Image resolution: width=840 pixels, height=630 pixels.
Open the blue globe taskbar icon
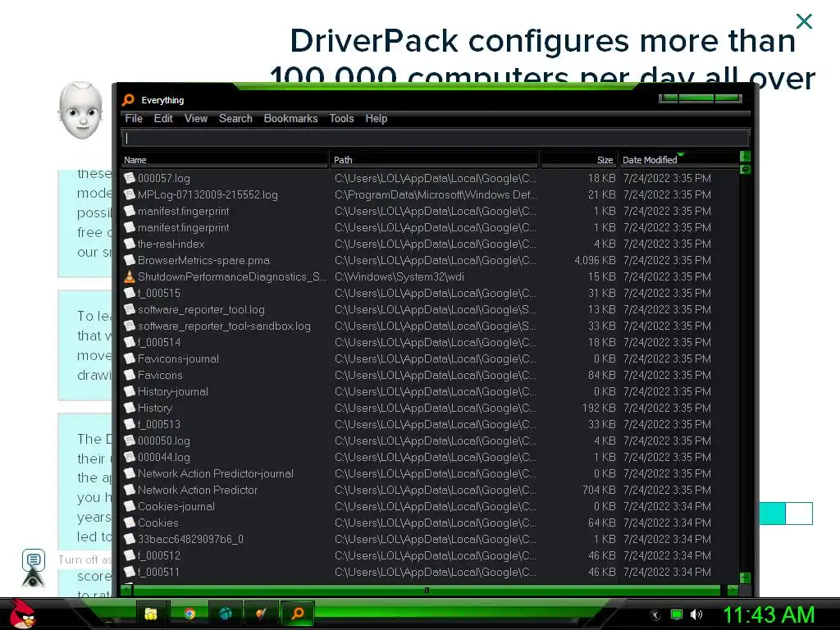pos(226,614)
